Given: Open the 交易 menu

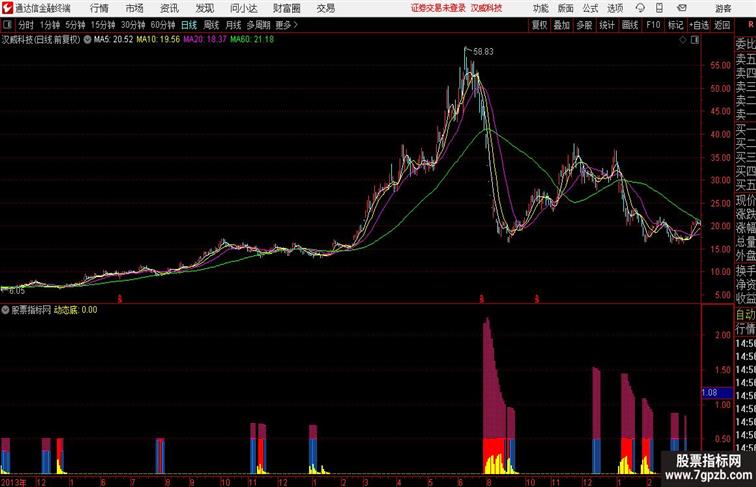Looking at the screenshot, I should (325, 8).
